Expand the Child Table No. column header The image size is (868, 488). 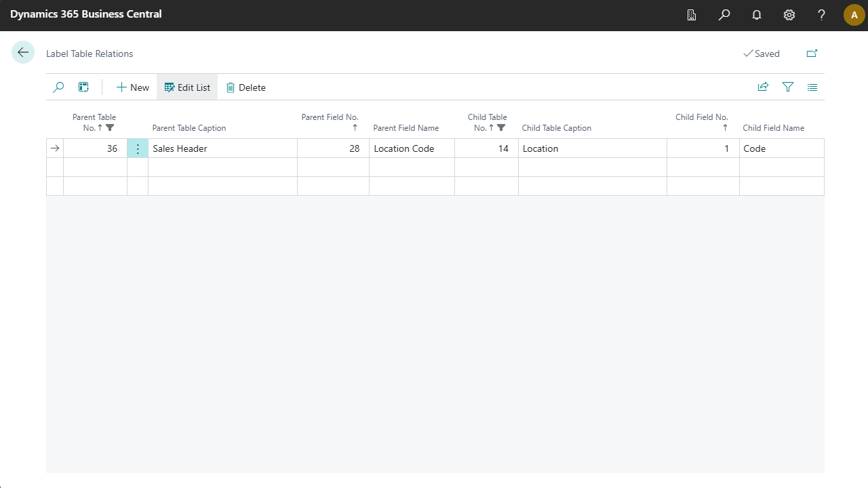(x=488, y=122)
